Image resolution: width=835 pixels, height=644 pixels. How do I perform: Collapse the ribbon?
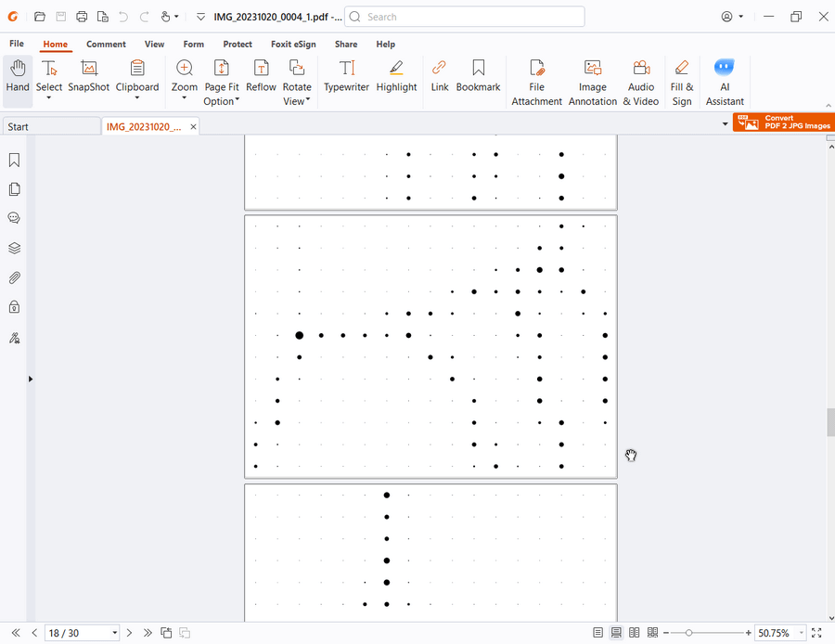(x=829, y=106)
